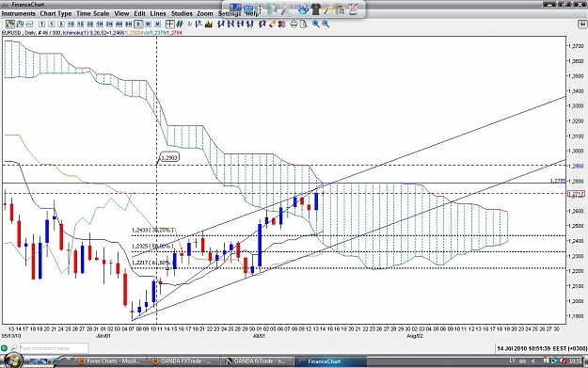Image resolution: width=588 pixels, height=368 pixels.
Task: Open the Settings menu
Action: coord(230,13)
